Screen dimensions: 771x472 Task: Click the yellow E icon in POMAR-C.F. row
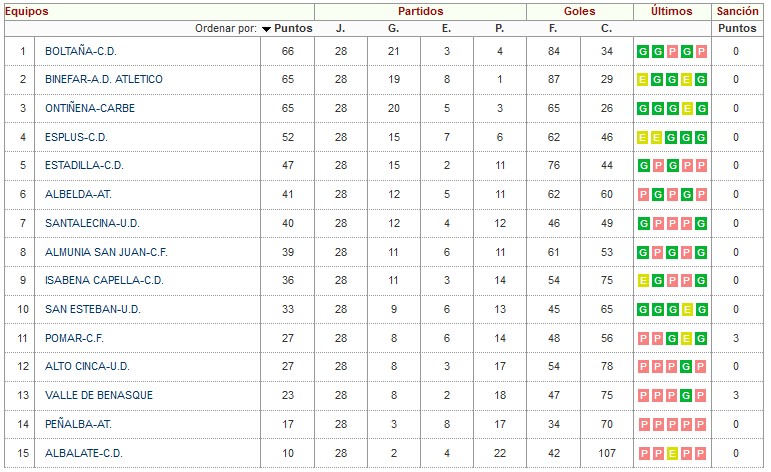pos(687,338)
